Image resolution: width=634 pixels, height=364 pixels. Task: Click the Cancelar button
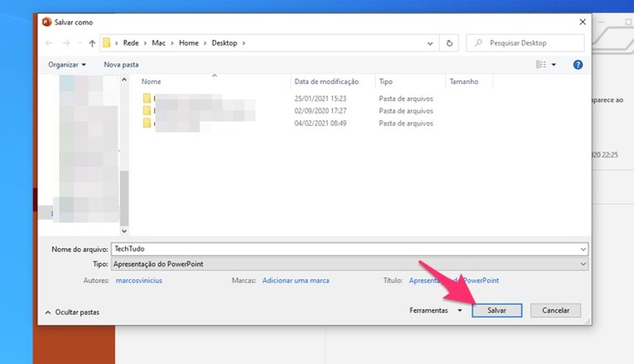[555, 311]
